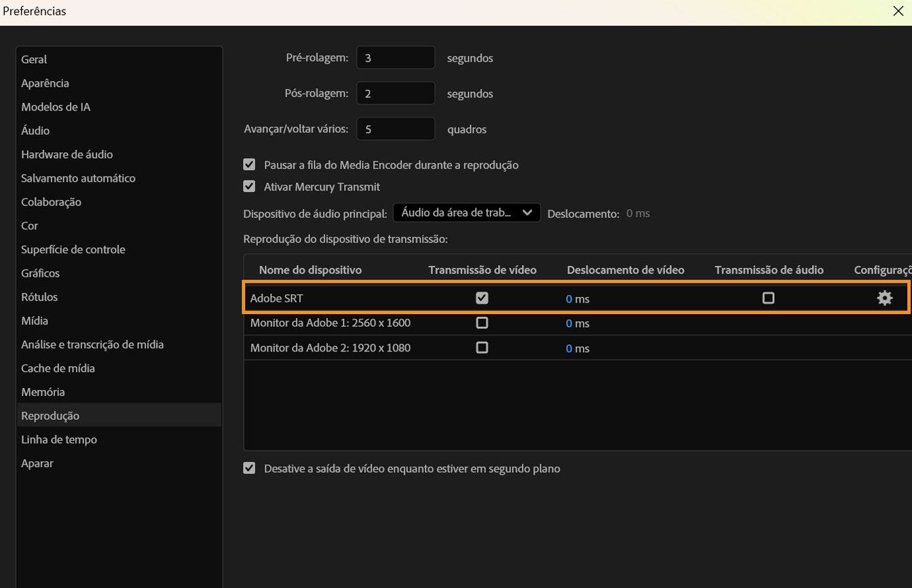Open the Adobe SRT settings gear icon

(x=885, y=298)
